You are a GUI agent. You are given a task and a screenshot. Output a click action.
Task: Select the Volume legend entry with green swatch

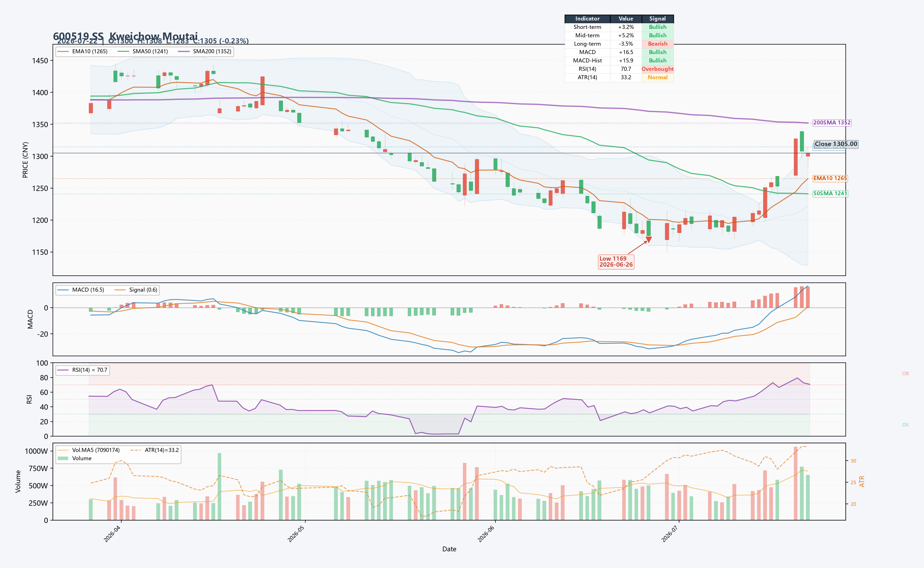tap(75, 458)
